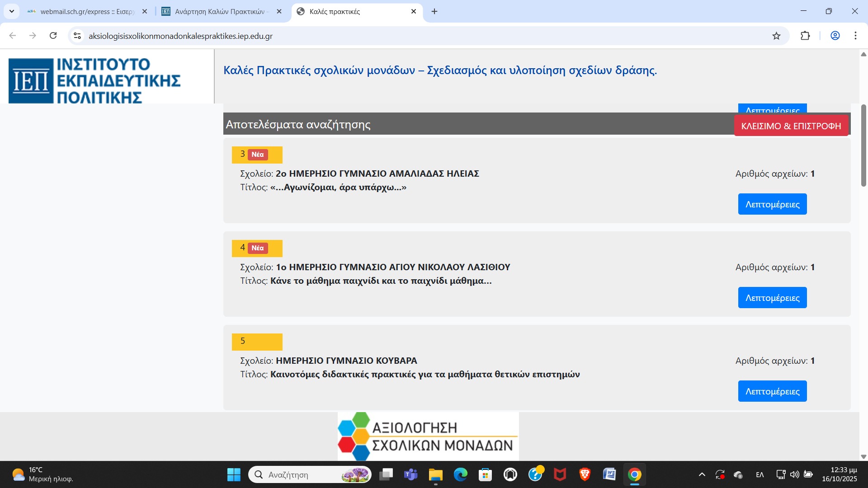Open clock showing 12:33 μμ

click(840, 475)
